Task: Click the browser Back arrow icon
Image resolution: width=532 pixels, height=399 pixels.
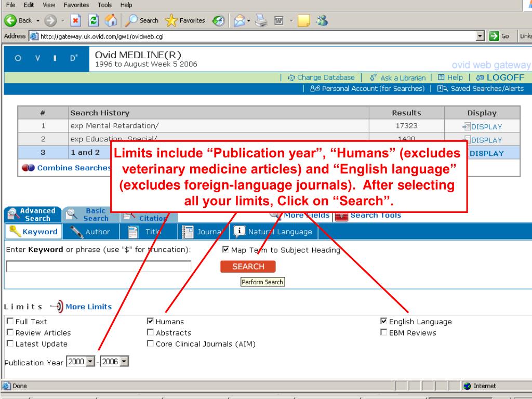Action: pyautogui.click(x=10, y=21)
